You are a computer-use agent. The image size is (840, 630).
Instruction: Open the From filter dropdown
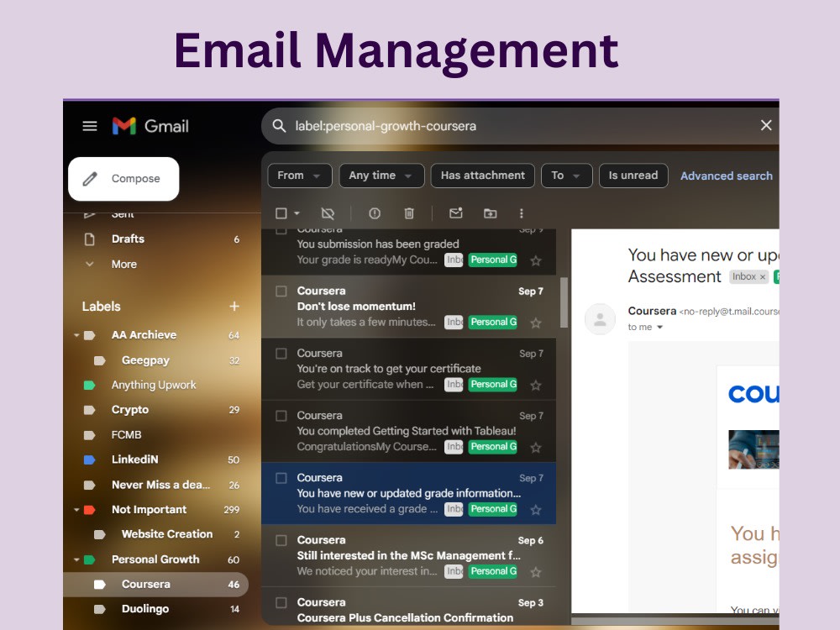point(300,176)
